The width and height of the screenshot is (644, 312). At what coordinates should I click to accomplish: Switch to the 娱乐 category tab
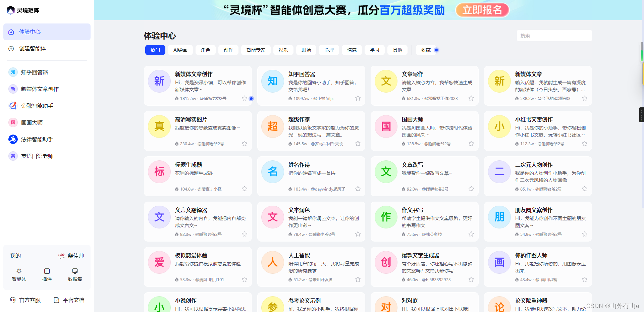[x=283, y=50]
